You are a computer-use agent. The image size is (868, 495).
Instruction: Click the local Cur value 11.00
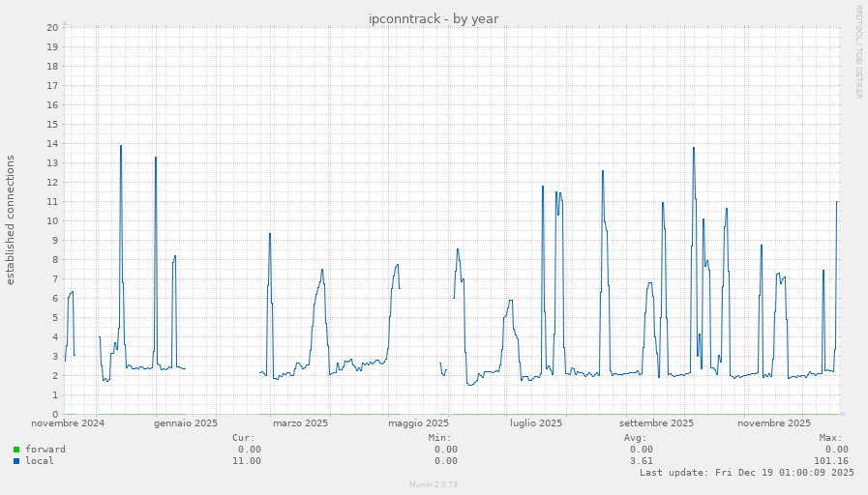[x=246, y=461]
